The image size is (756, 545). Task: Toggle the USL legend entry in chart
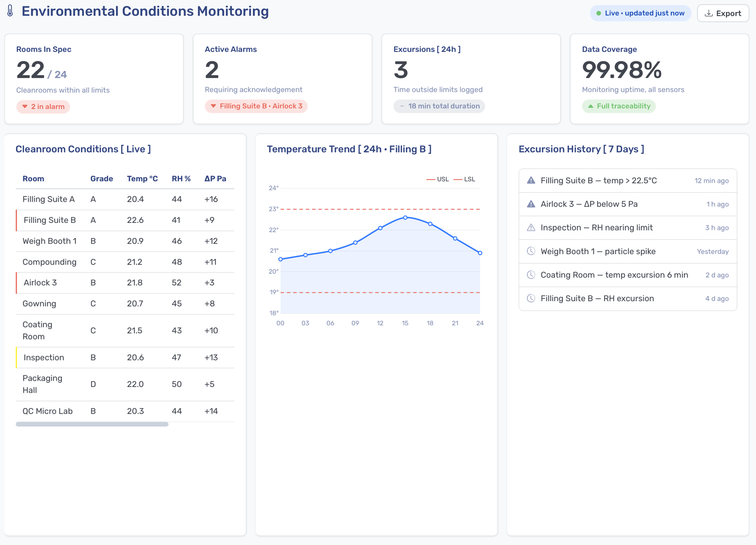(x=438, y=179)
